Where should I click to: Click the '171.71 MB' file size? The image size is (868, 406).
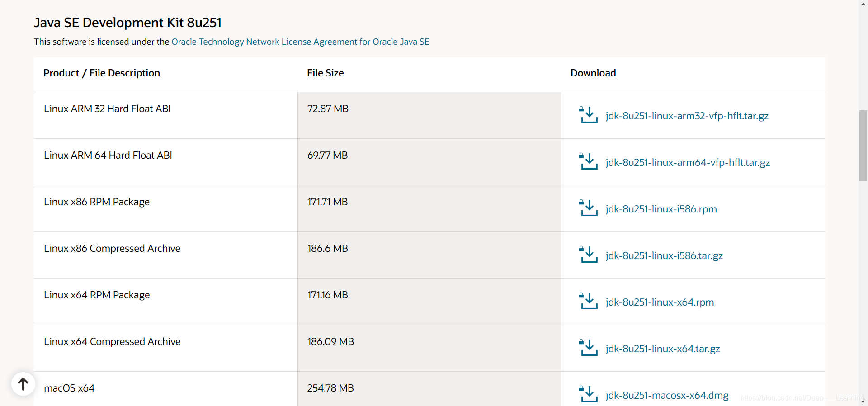point(328,202)
